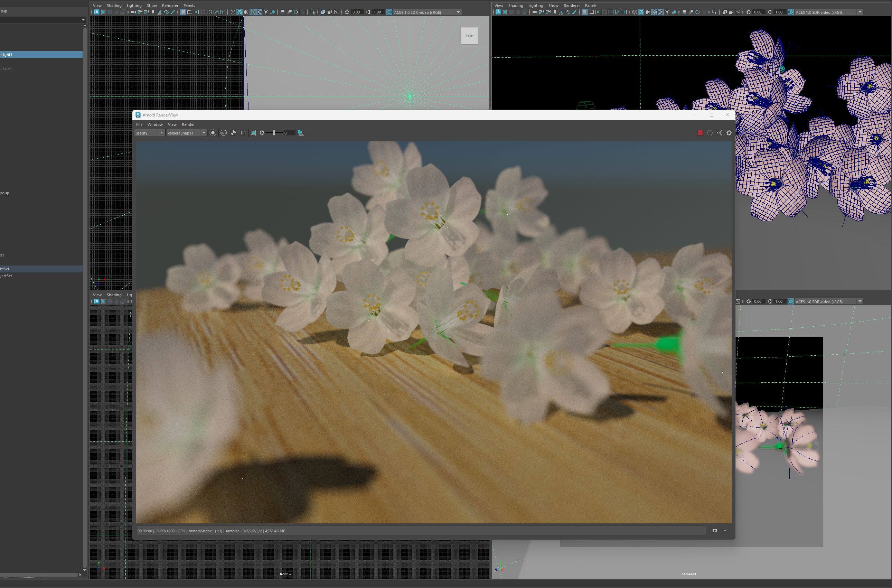Click the TOP view cube label

469,36
